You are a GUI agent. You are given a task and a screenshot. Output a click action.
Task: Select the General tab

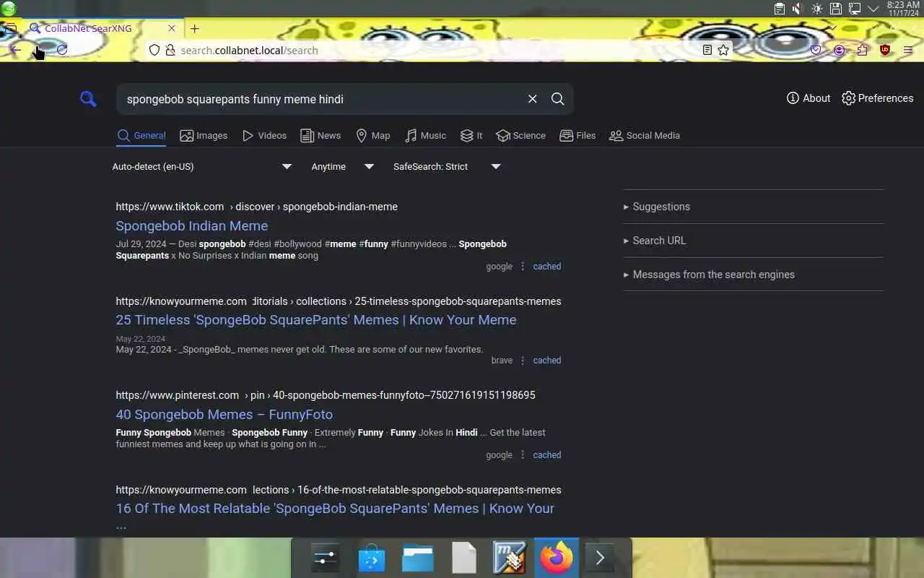point(141,136)
